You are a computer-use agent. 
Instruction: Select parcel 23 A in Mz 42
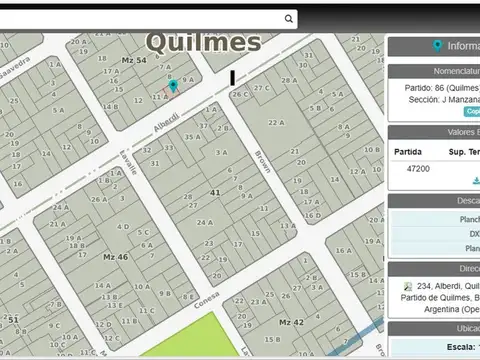(x=258, y=302)
